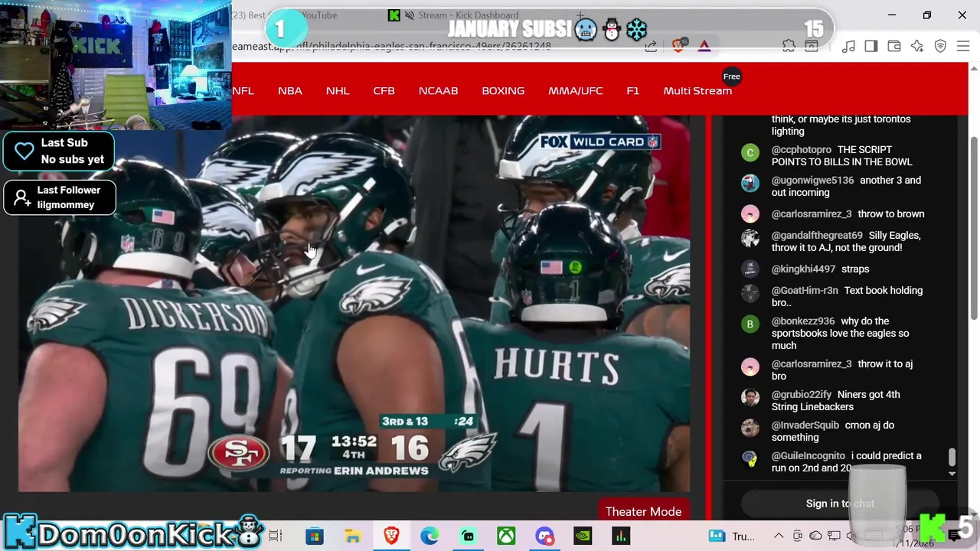Open the Brave Wallet icon
Image resolution: width=980 pixels, height=551 pixels.
894,47
